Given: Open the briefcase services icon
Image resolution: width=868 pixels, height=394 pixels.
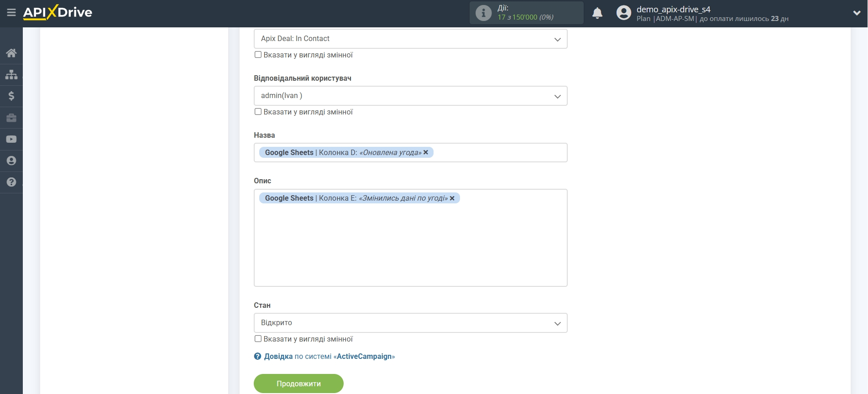Looking at the screenshot, I should point(11,118).
